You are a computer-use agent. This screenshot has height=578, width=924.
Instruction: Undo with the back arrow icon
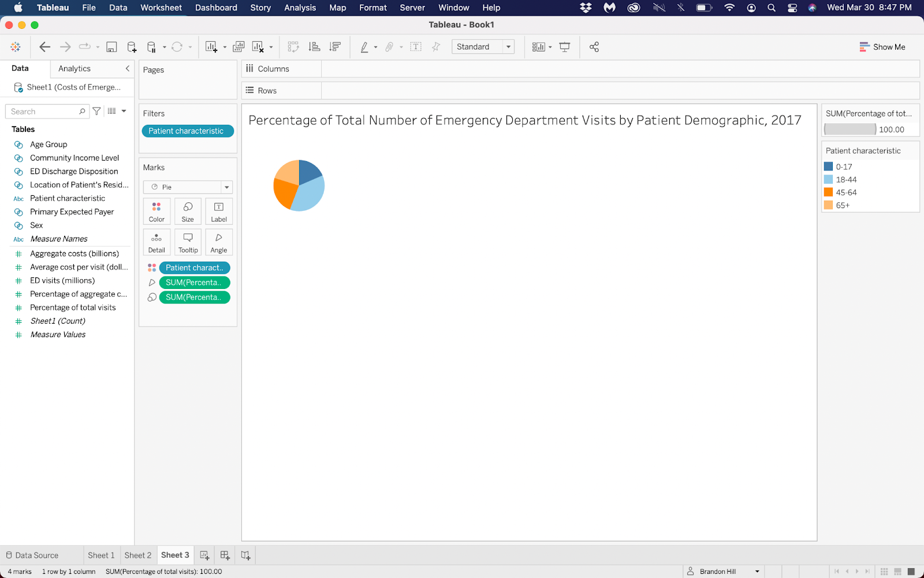point(44,47)
